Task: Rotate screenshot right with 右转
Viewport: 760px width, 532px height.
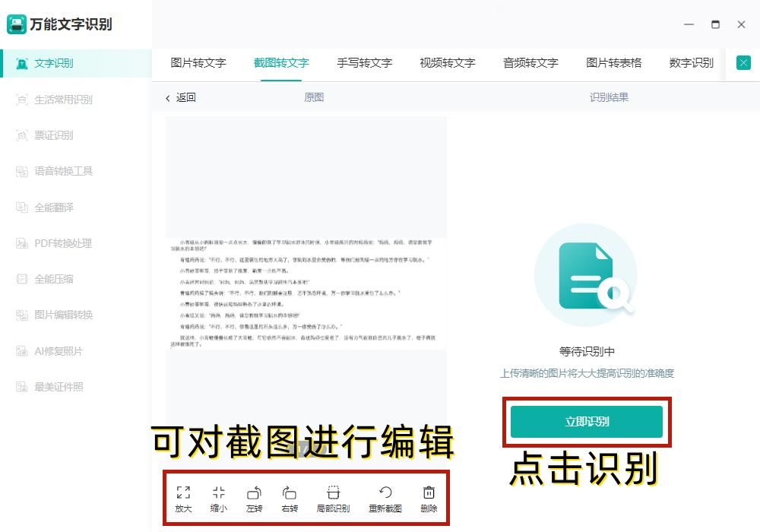Action: pyautogui.click(x=290, y=492)
